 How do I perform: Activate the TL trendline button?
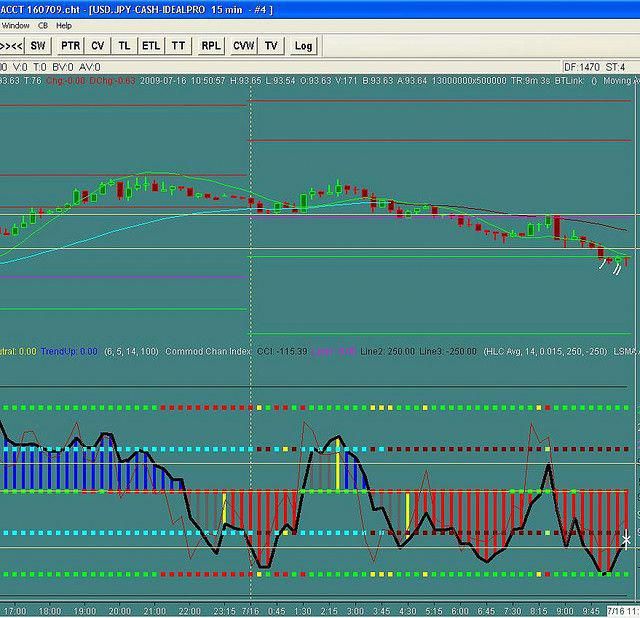point(124,45)
